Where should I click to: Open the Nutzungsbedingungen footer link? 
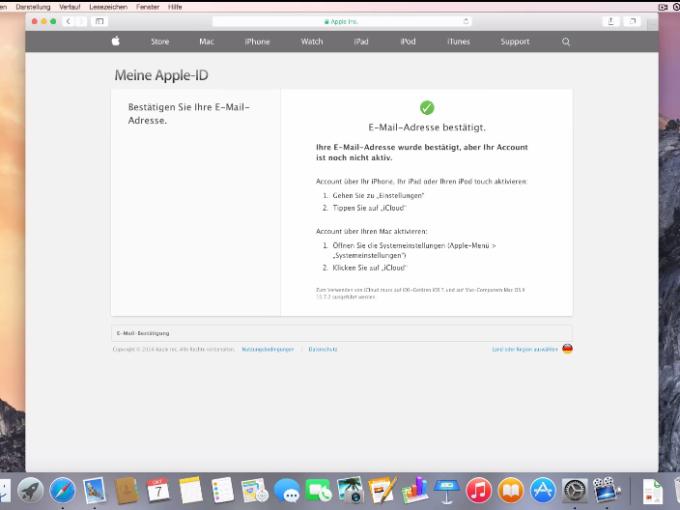click(x=268, y=349)
